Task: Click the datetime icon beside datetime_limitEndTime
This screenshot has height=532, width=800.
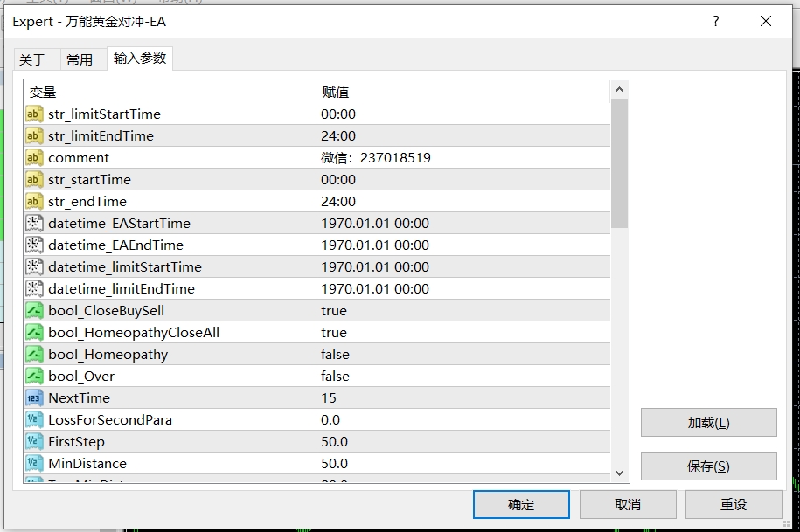Action: 34,288
